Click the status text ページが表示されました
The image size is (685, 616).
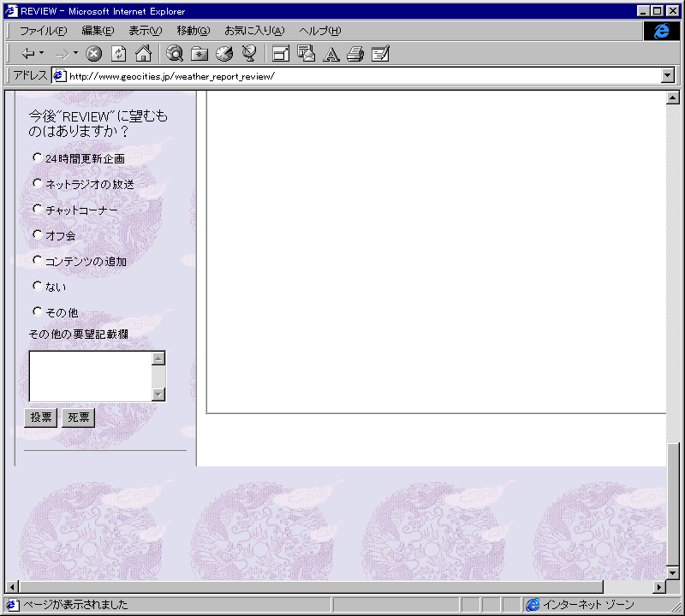pyautogui.click(x=75, y=605)
